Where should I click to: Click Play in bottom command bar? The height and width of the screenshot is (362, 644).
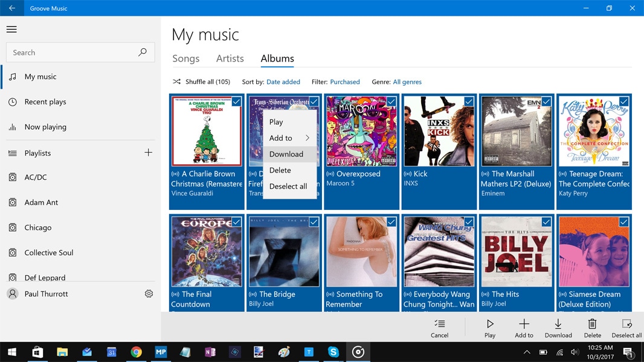(x=490, y=329)
